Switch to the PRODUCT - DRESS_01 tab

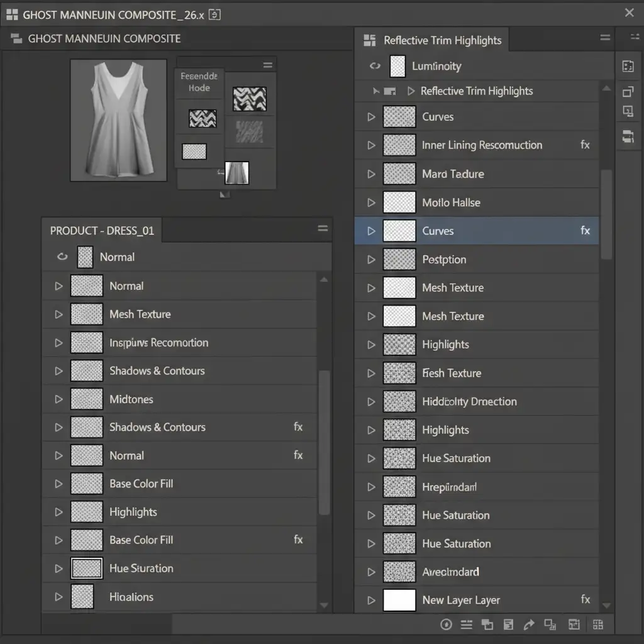[x=102, y=231]
